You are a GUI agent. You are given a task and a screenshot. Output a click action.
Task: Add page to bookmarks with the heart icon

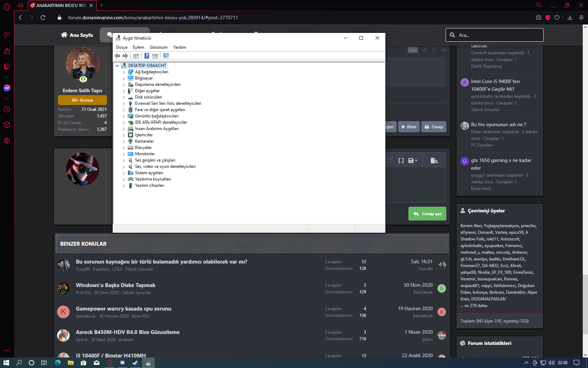(557, 18)
